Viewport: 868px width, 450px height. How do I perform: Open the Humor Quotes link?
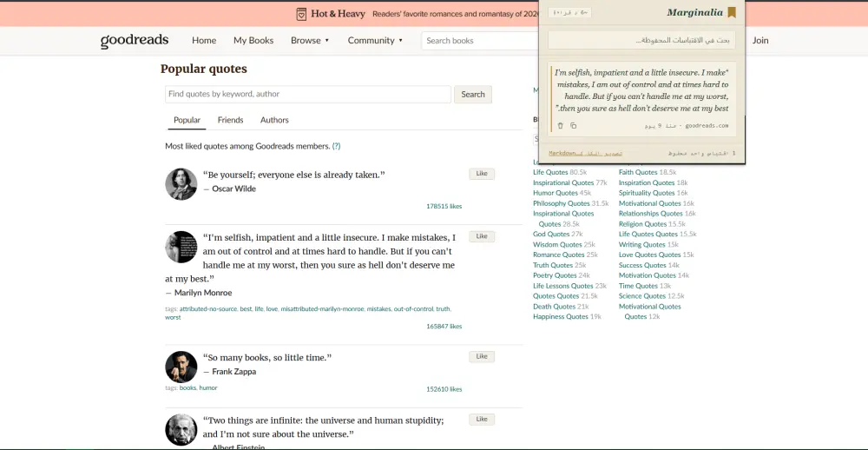pos(556,193)
